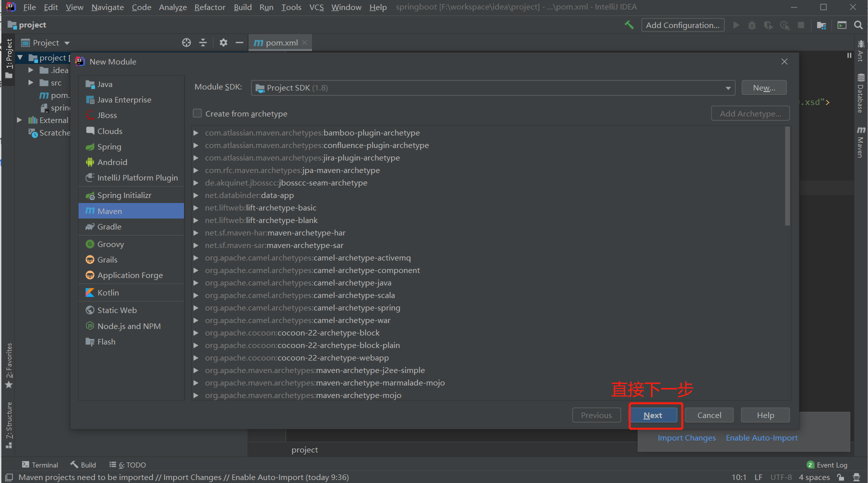Click the Run arrow icon in toolbar

click(x=736, y=25)
